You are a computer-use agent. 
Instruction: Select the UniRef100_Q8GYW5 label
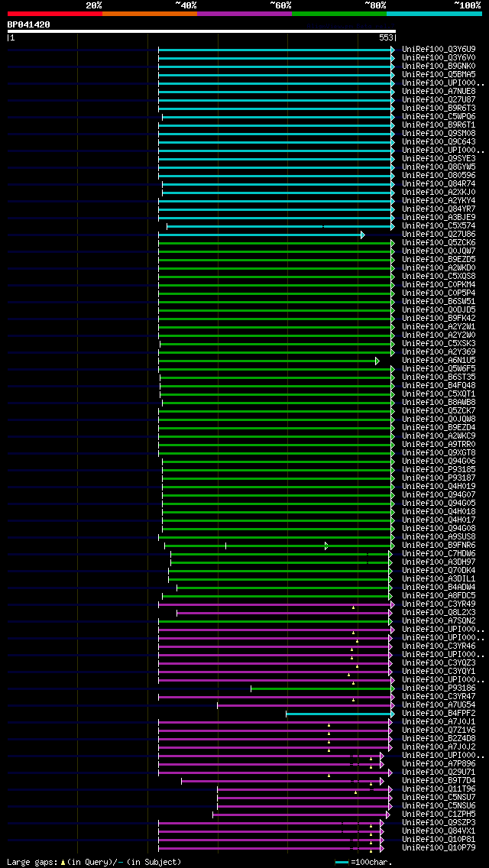pyautogui.click(x=439, y=167)
